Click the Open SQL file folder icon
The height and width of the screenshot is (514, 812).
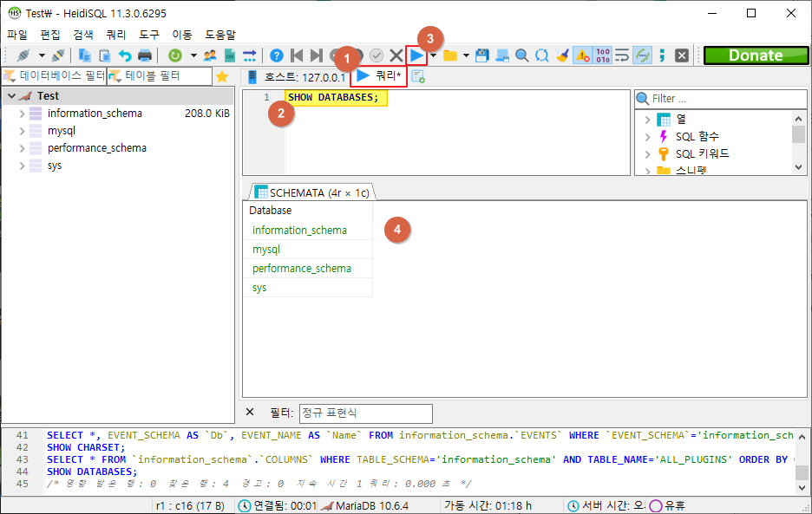[450, 55]
